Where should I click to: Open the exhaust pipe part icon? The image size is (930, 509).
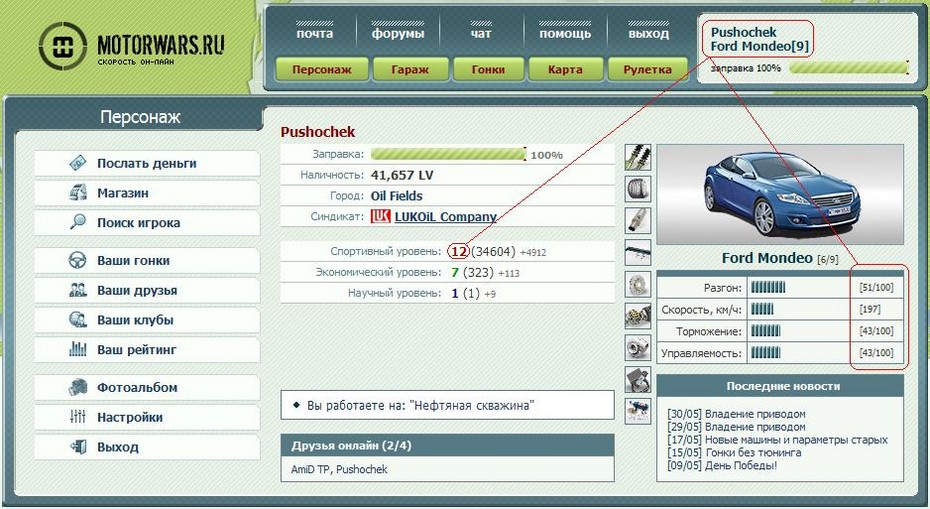coord(638,221)
